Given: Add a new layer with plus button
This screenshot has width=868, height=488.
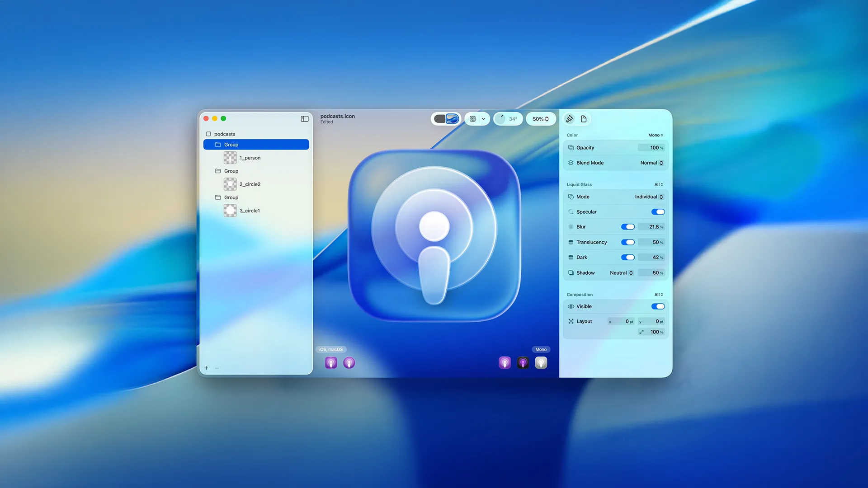Looking at the screenshot, I should (x=206, y=368).
